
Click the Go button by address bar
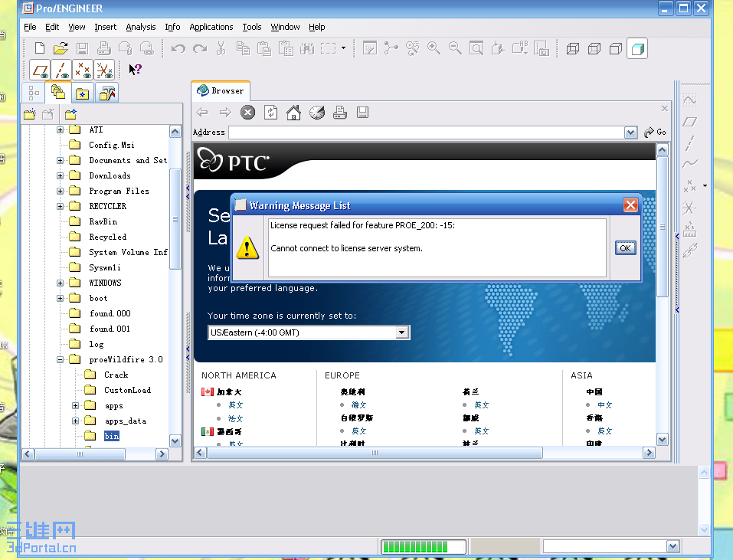point(655,133)
